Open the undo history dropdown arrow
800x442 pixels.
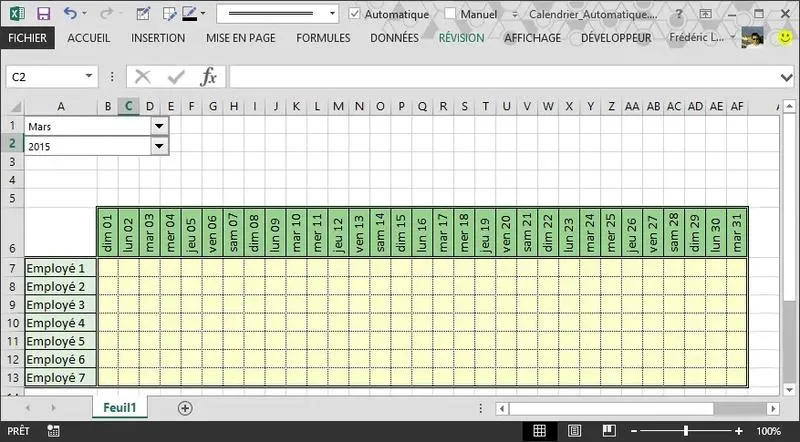pos(85,14)
